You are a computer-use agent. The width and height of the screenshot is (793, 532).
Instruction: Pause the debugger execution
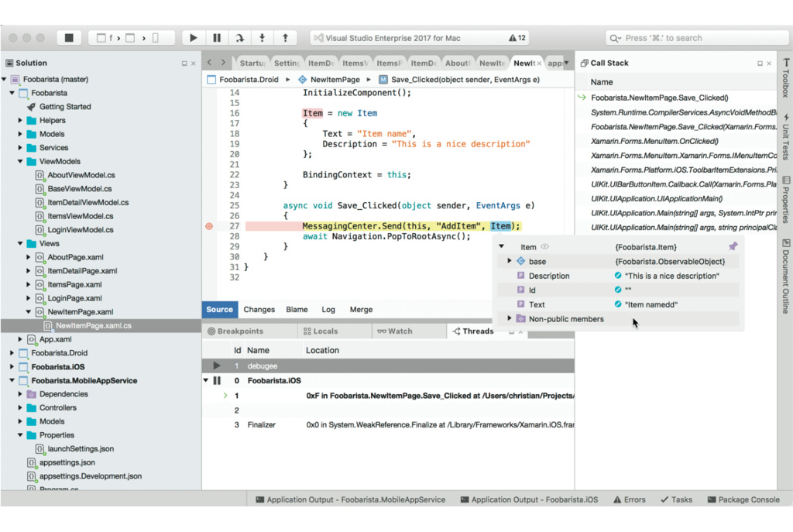click(217, 37)
